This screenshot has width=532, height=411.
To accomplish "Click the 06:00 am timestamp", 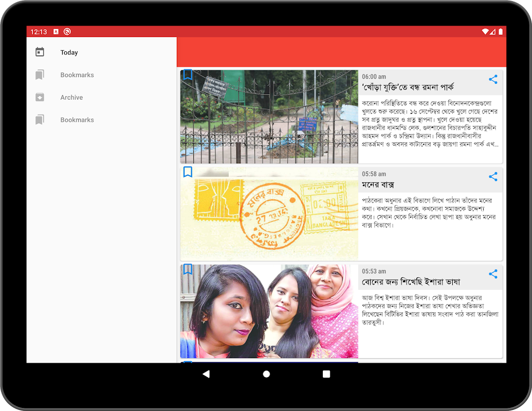I will (x=374, y=77).
